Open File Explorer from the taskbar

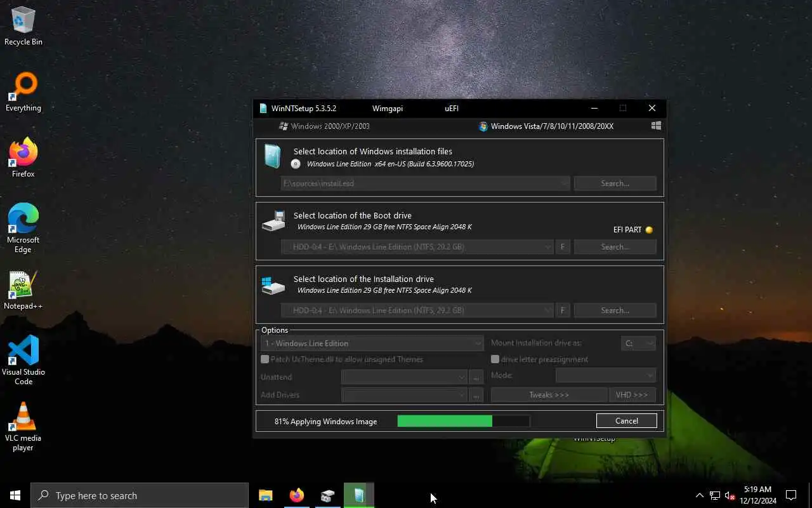(266, 495)
